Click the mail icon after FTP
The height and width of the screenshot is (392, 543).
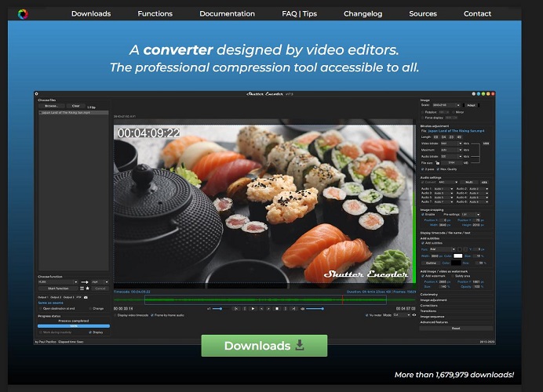point(86,297)
